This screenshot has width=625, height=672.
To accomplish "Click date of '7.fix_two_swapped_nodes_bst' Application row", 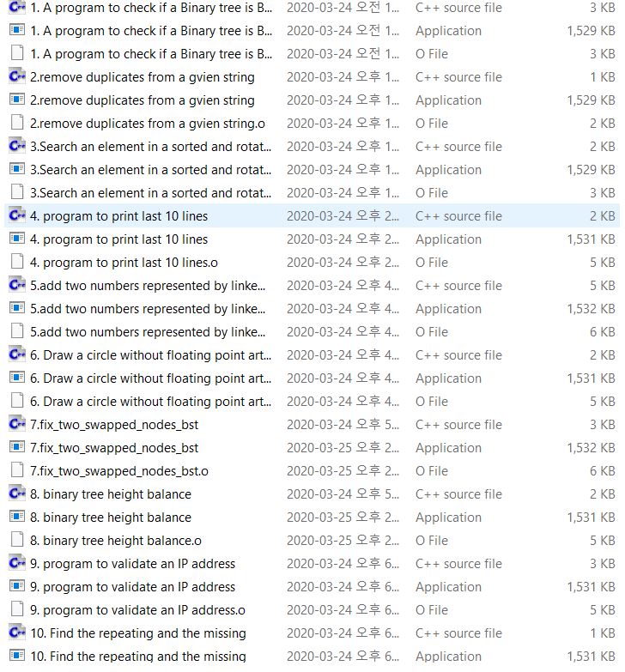I will 343,447.
